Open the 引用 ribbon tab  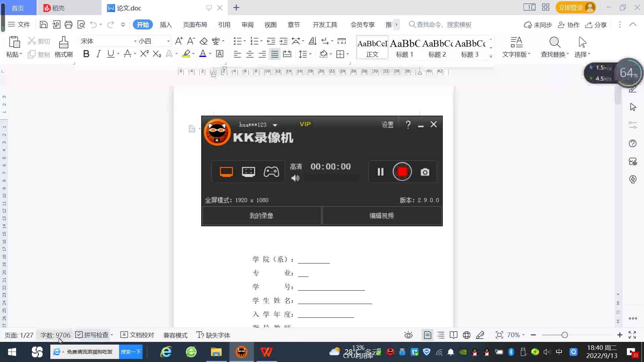(224, 24)
